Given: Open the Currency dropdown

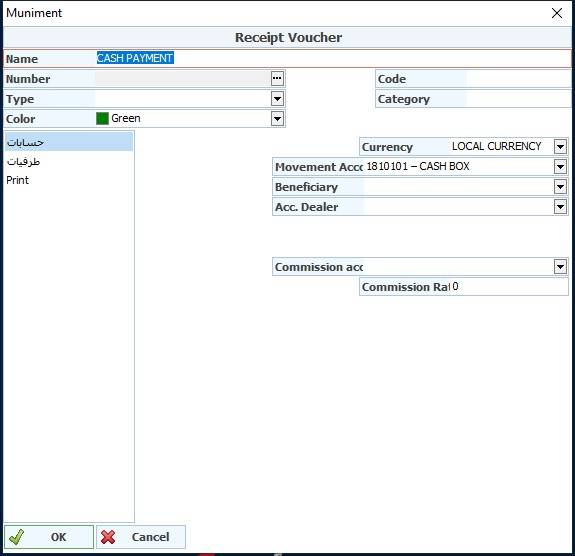Looking at the screenshot, I should click(560, 147).
